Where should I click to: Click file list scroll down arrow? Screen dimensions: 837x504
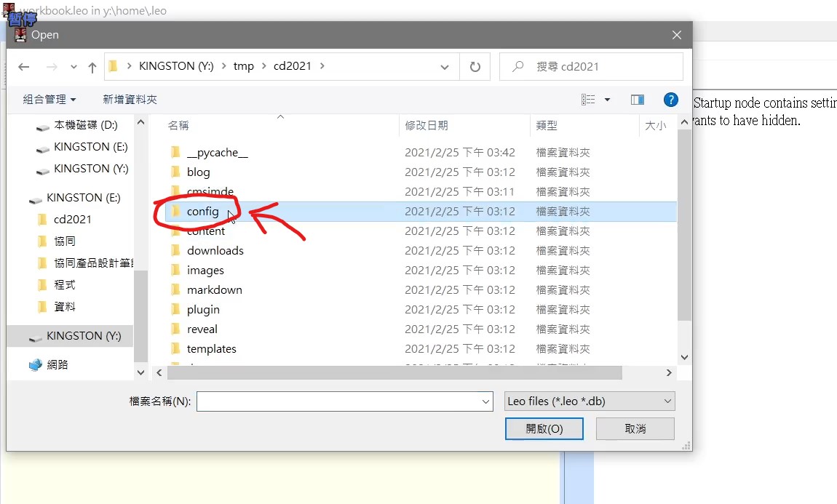684,357
